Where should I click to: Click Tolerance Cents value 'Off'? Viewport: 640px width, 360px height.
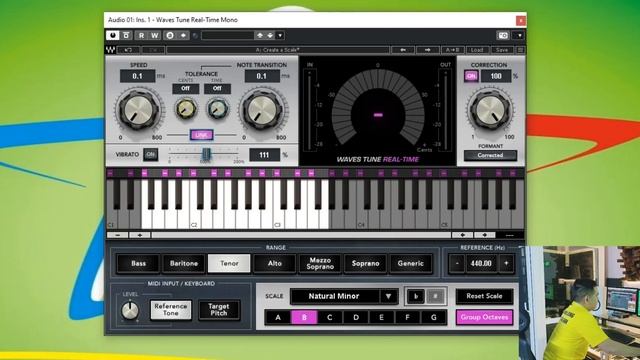click(x=185, y=88)
